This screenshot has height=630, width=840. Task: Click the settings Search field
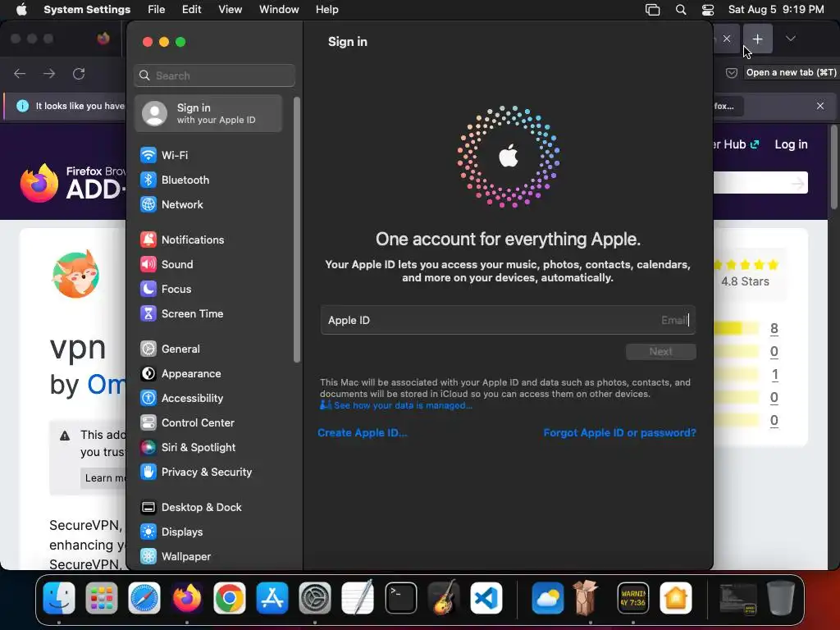pos(214,75)
